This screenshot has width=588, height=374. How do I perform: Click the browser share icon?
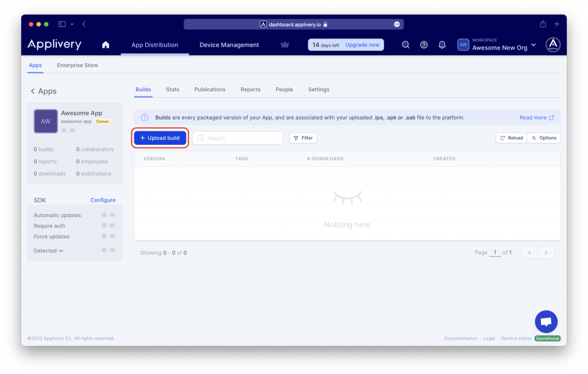543,24
